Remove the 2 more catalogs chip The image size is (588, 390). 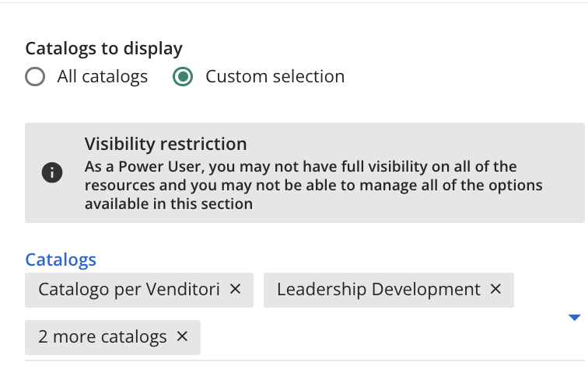click(182, 336)
